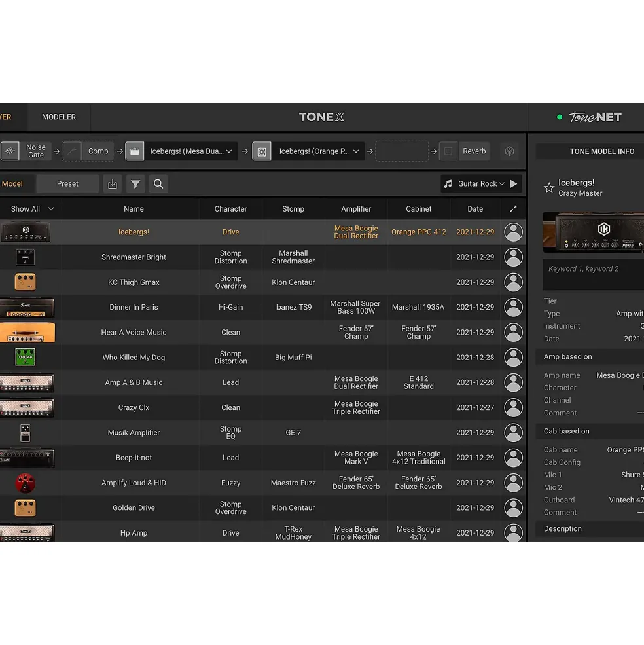Select the Hp Amp row name
The image size is (644, 645).
tap(134, 533)
